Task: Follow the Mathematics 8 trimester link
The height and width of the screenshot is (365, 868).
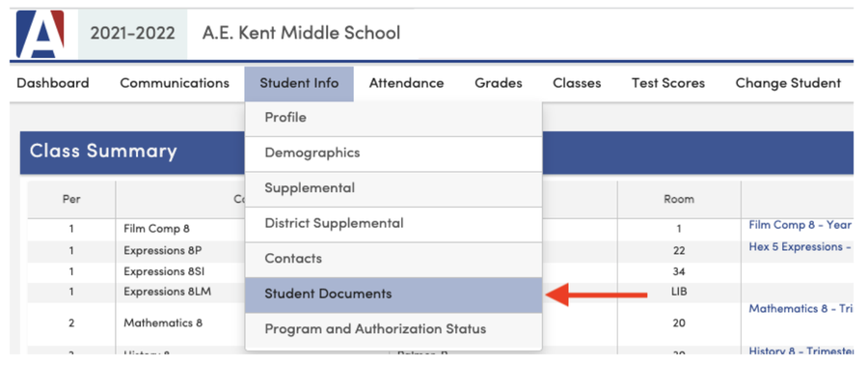Action: [x=800, y=308]
